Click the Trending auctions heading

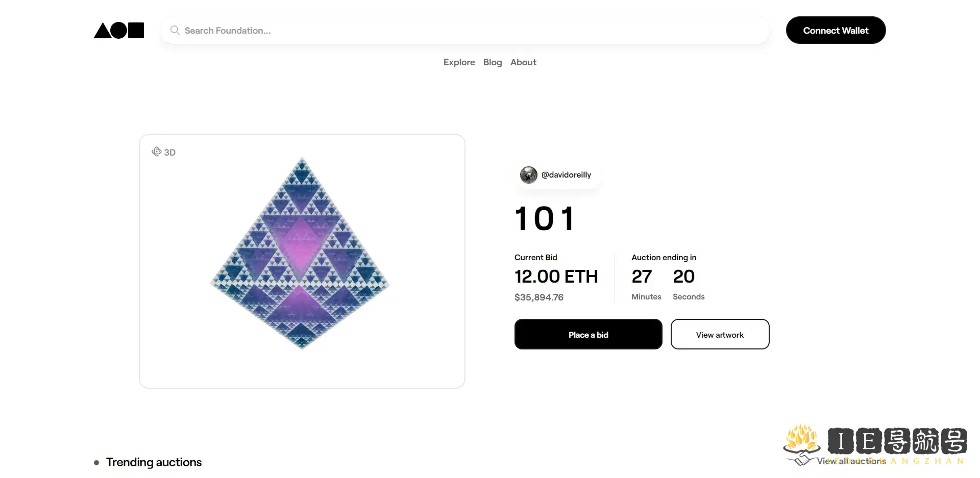(x=154, y=462)
